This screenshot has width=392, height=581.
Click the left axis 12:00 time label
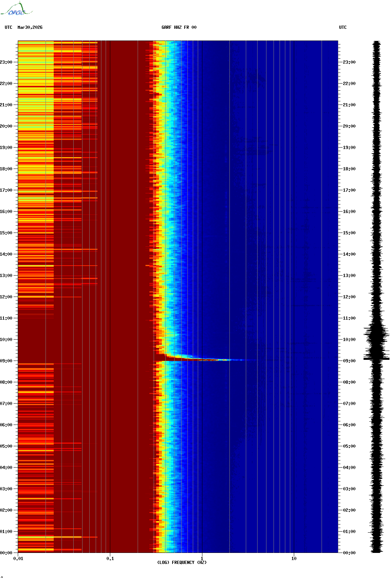tap(6, 297)
